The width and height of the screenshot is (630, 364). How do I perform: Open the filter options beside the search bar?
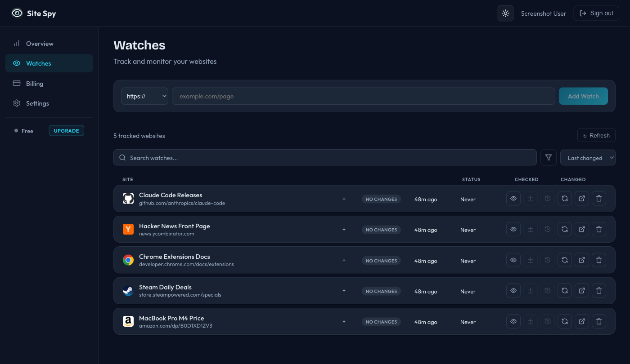click(548, 157)
